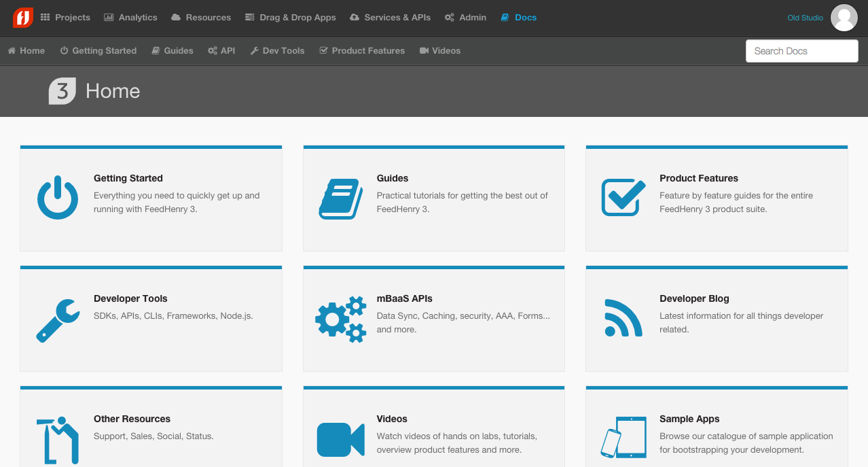Image resolution: width=868 pixels, height=467 pixels.
Task: Open Guides in sub-navigation bar
Action: click(173, 51)
